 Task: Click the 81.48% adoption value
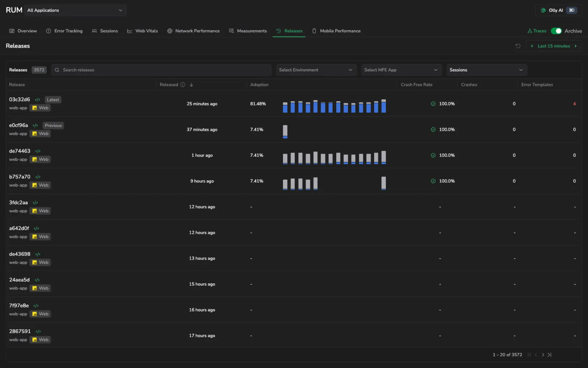[x=258, y=104]
